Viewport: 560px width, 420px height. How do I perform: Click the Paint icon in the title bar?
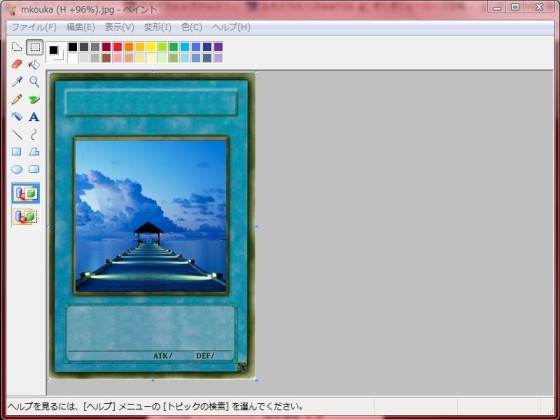pos(12,10)
